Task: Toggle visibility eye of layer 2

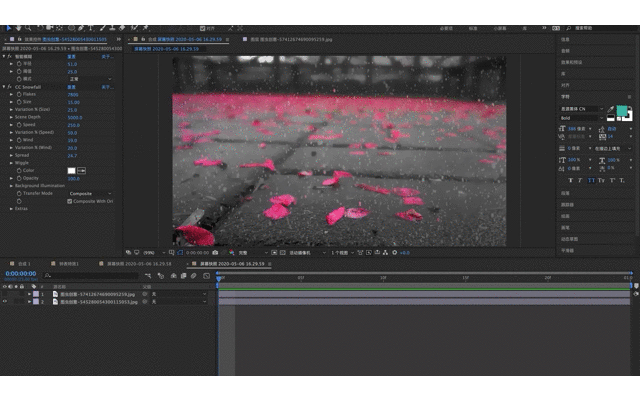Action: (x=5, y=302)
